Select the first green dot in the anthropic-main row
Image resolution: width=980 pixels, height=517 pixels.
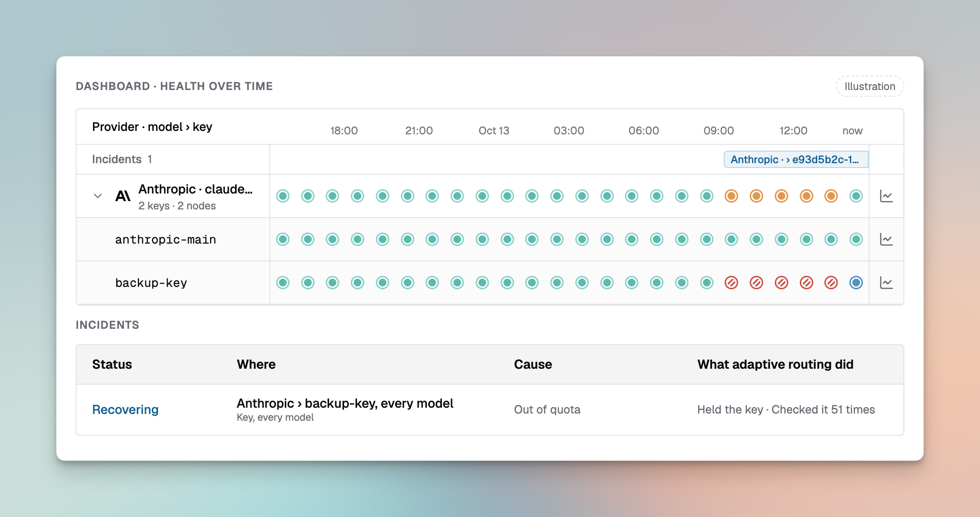283,239
